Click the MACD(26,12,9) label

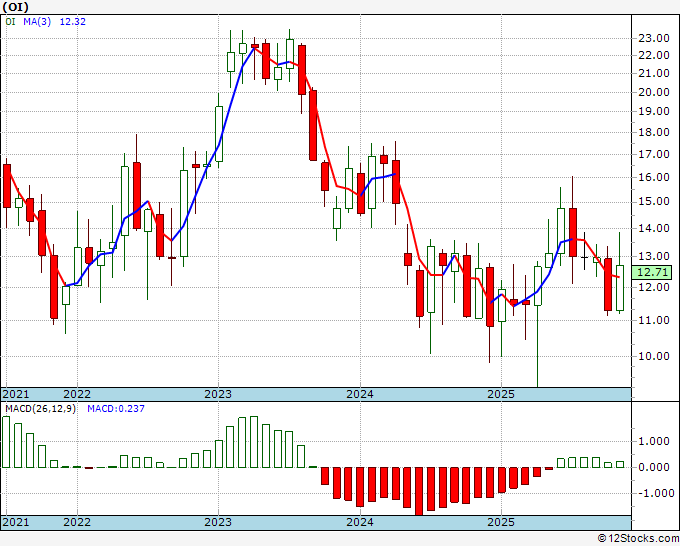click(x=40, y=409)
